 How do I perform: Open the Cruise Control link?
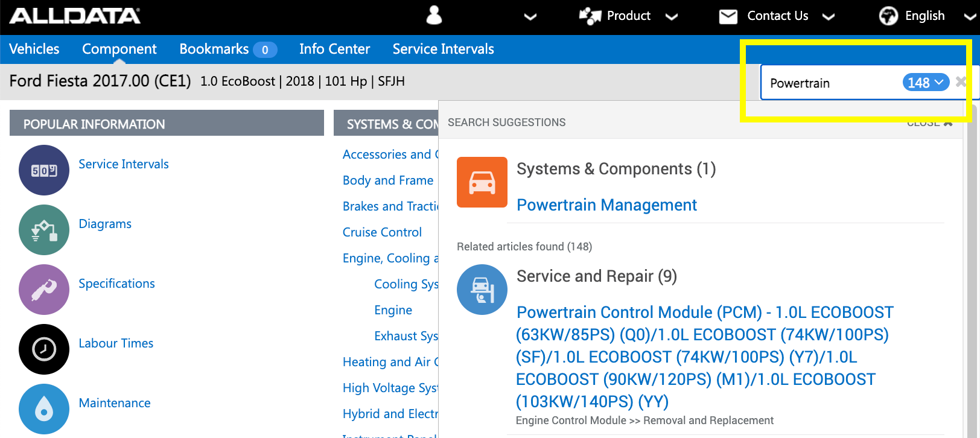pyautogui.click(x=382, y=232)
